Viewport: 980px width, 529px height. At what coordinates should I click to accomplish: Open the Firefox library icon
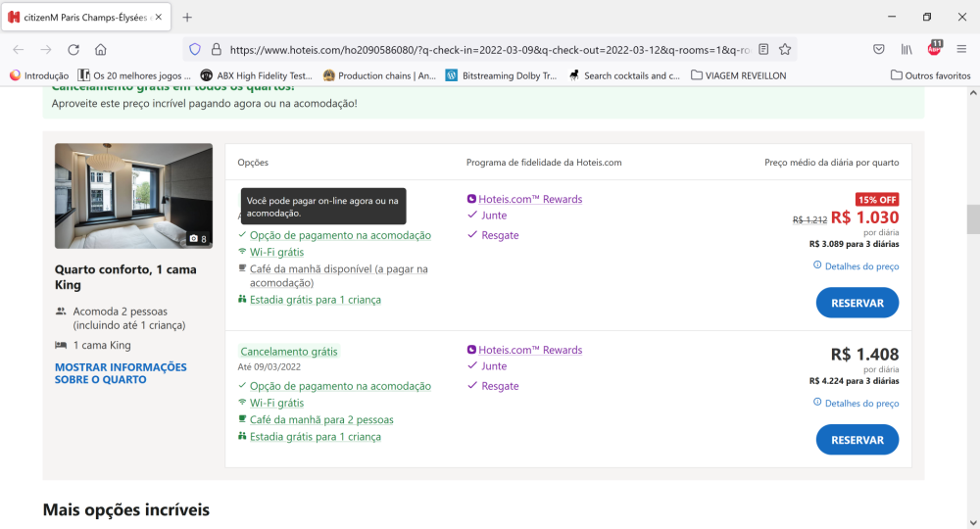pyautogui.click(x=907, y=49)
